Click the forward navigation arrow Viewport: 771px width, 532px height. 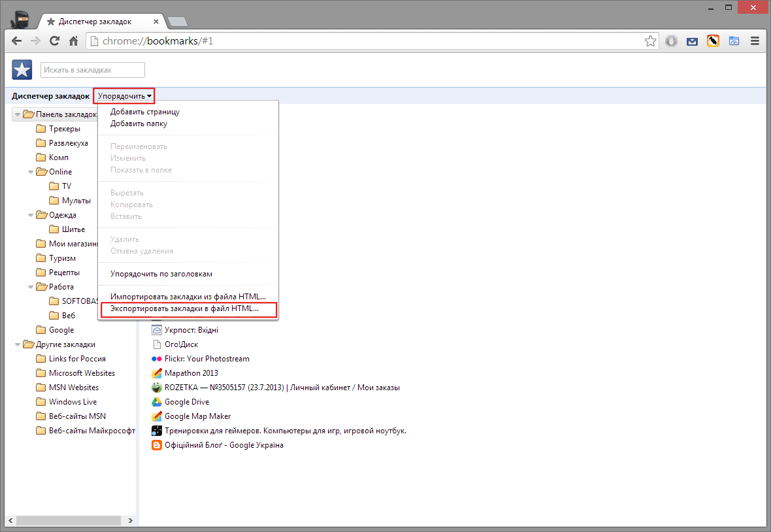(x=35, y=41)
